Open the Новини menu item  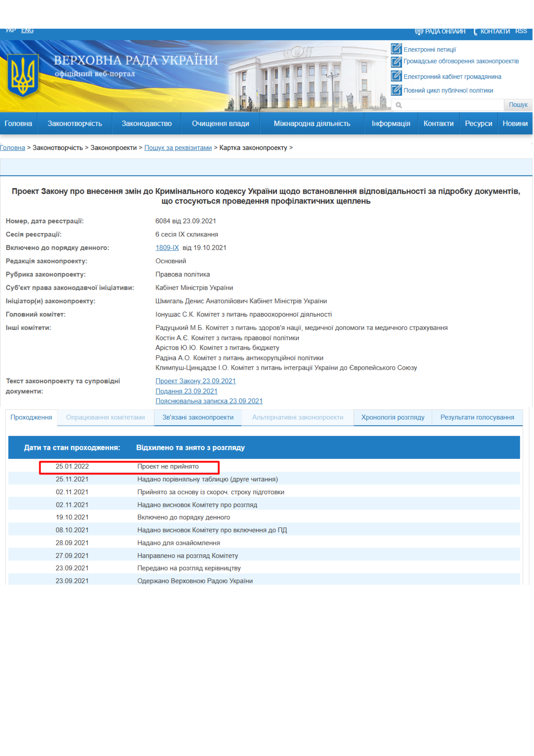515,124
